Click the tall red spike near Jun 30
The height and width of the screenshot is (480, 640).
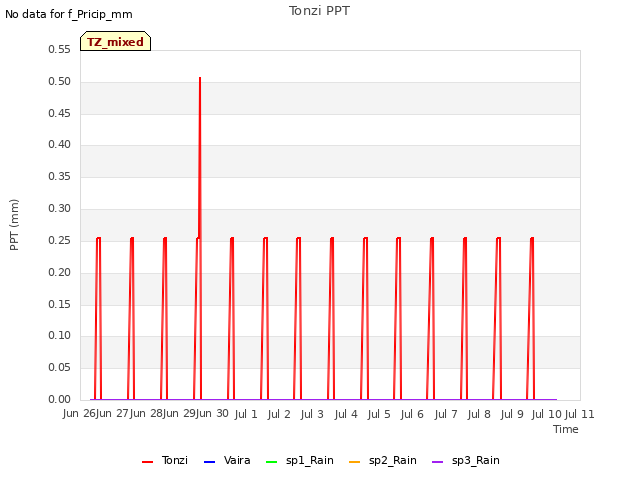click(x=200, y=157)
